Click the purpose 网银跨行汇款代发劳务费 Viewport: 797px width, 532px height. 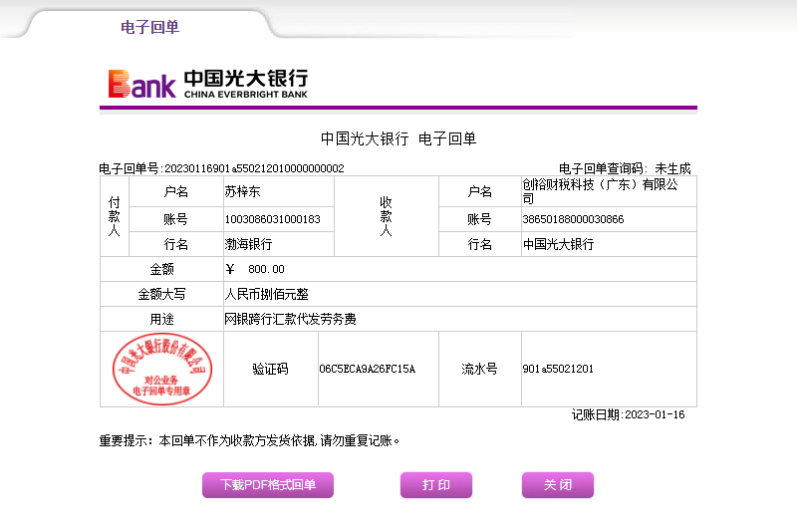point(290,319)
